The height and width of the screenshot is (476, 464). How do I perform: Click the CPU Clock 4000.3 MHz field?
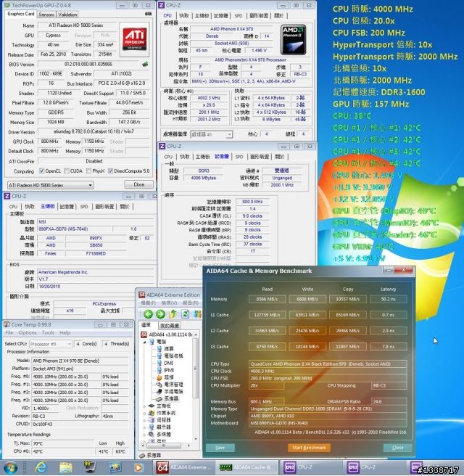pyautogui.click(x=328, y=371)
